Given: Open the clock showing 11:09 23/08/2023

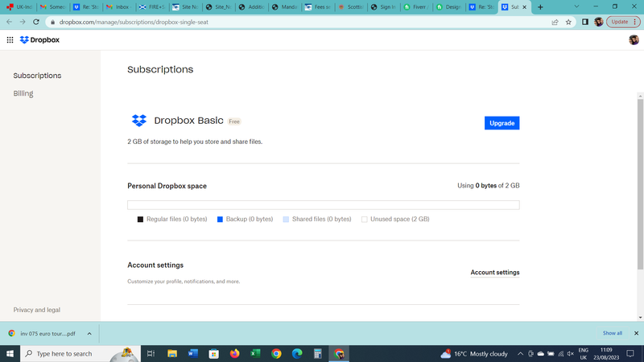Looking at the screenshot, I should click(606, 353).
